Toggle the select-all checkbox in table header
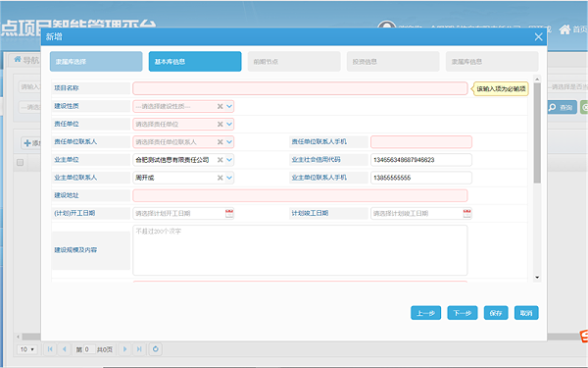This screenshot has width=588, height=368. tap(20, 162)
